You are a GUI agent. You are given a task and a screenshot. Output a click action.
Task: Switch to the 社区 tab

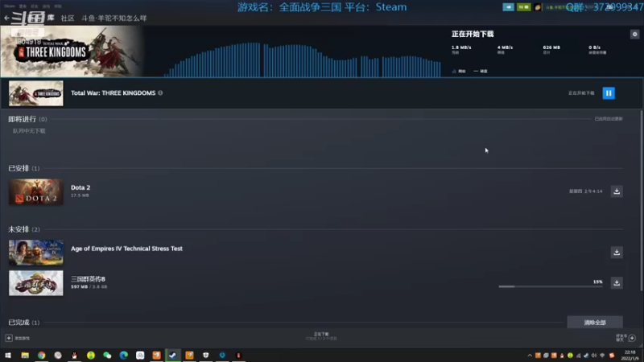(x=68, y=18)
